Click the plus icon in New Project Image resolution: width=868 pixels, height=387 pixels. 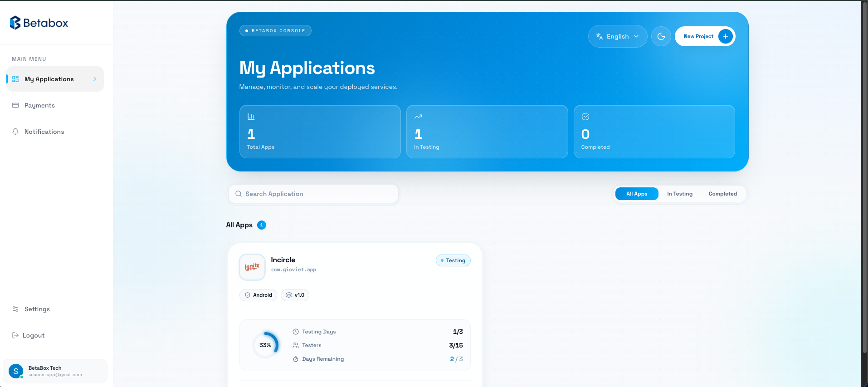(x=726, y=36)
